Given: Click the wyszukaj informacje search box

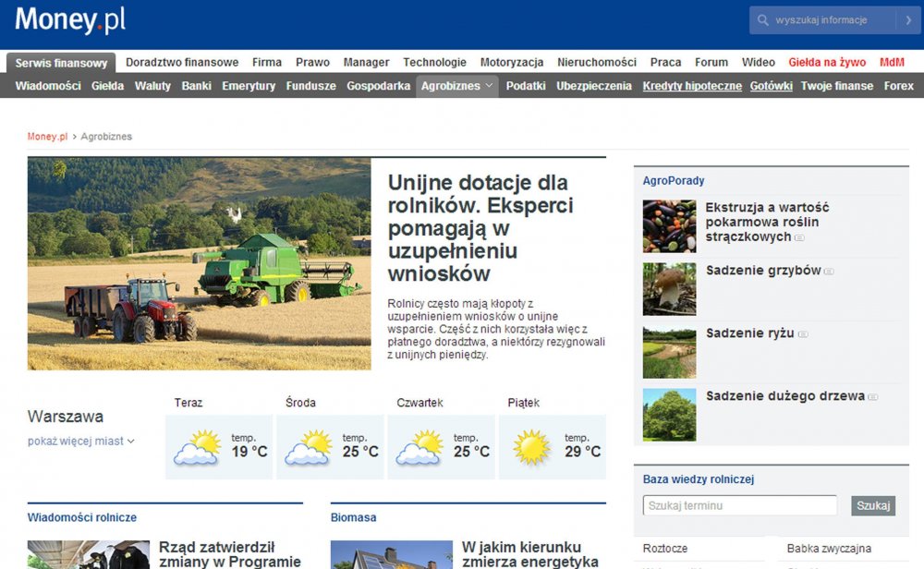Looking at the screenshot, I should click(x=832, y=19).
